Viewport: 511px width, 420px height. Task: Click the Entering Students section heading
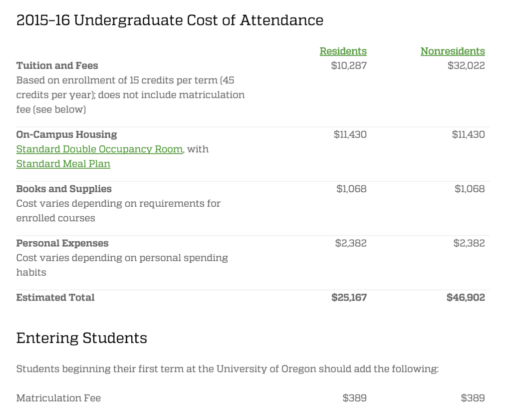pos(81,338)
